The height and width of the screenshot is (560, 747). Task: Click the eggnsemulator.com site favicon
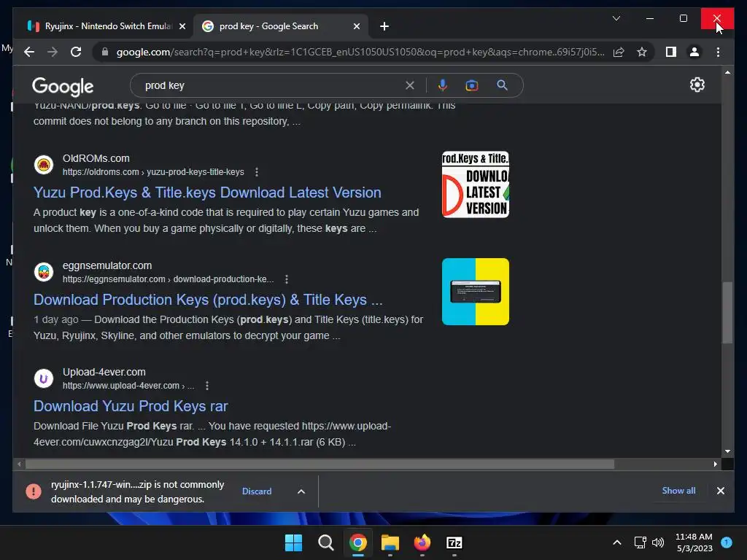[44, 272]
